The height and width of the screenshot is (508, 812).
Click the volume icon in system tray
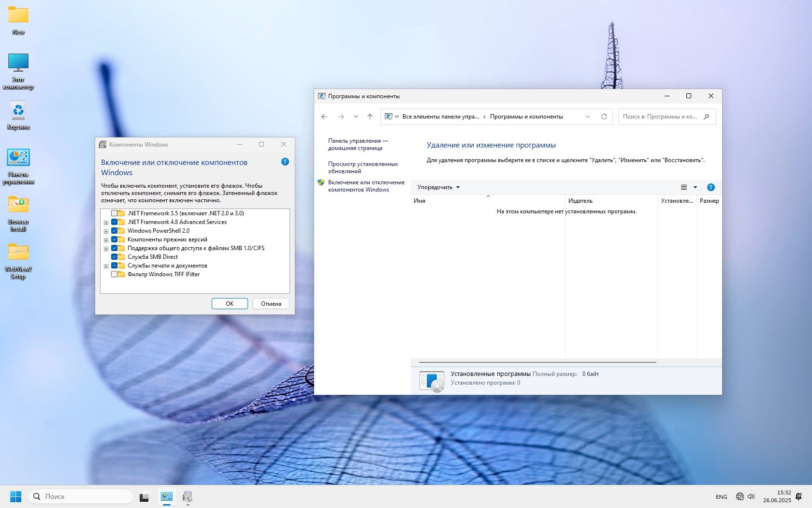tap(751, 496)
